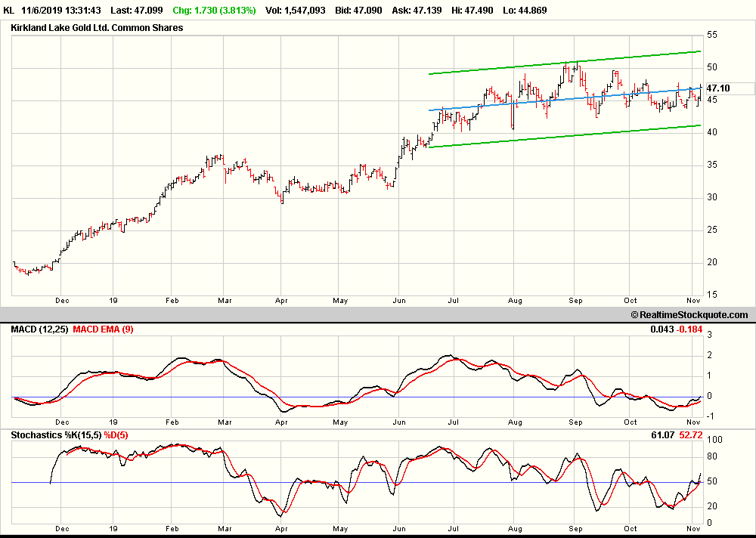Image resolution: width=756 pixels, height=538 pixels.
Task: Click the 55 label on price axis
Action: click(x=711, y=35)
